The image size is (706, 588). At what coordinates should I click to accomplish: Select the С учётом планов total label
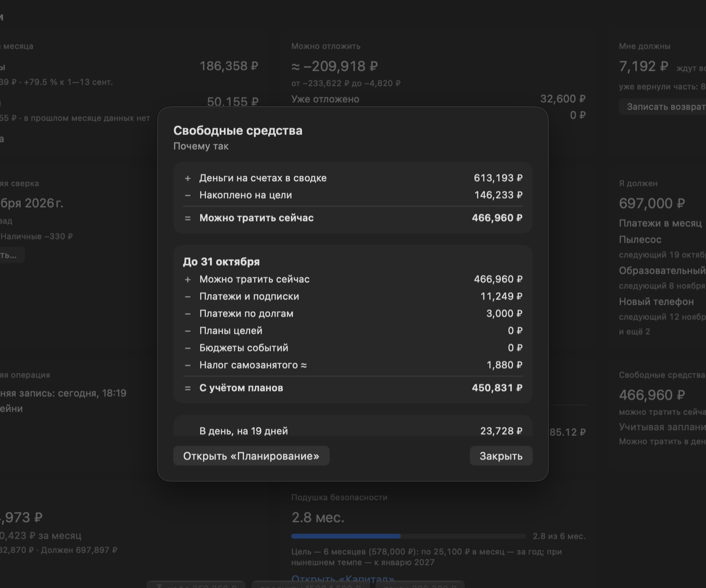coord(241,388)
